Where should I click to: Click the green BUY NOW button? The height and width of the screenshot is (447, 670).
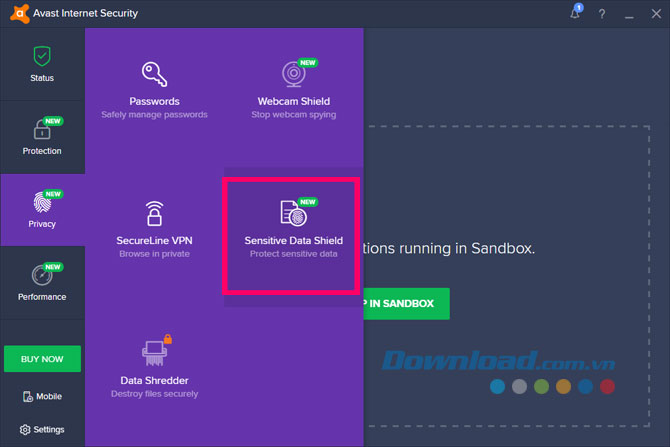(42, 359)
